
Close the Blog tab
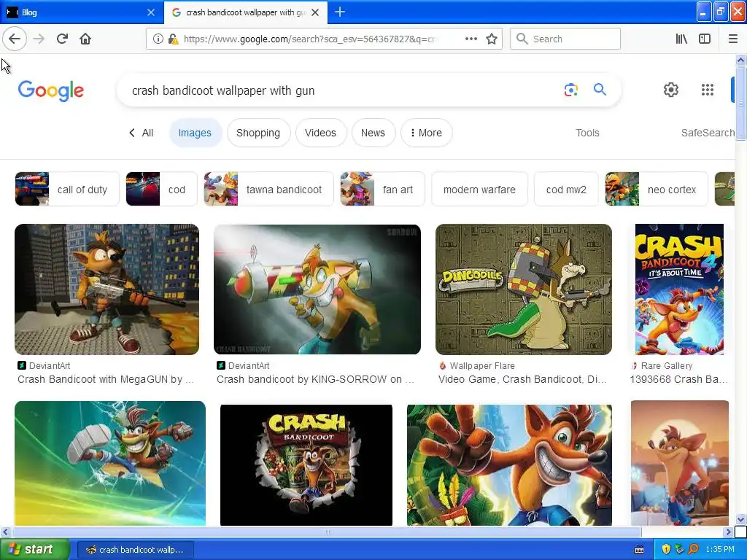(151, 12)
